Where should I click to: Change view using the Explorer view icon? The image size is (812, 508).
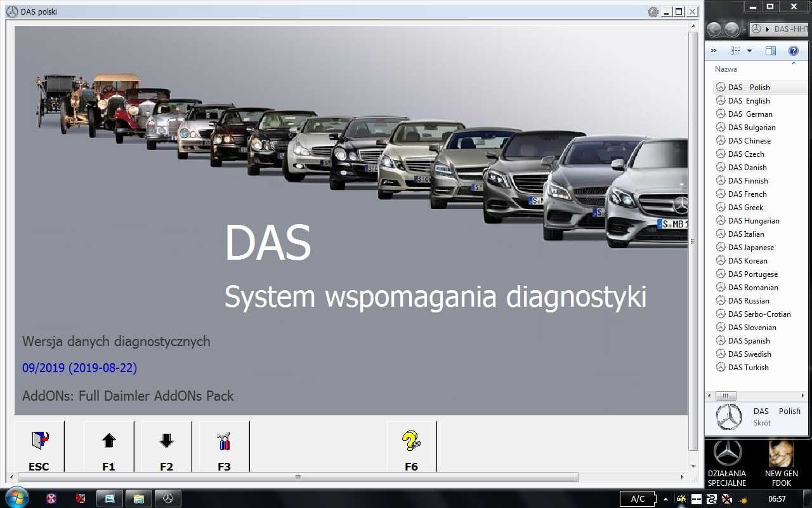[x=736, y=51]
